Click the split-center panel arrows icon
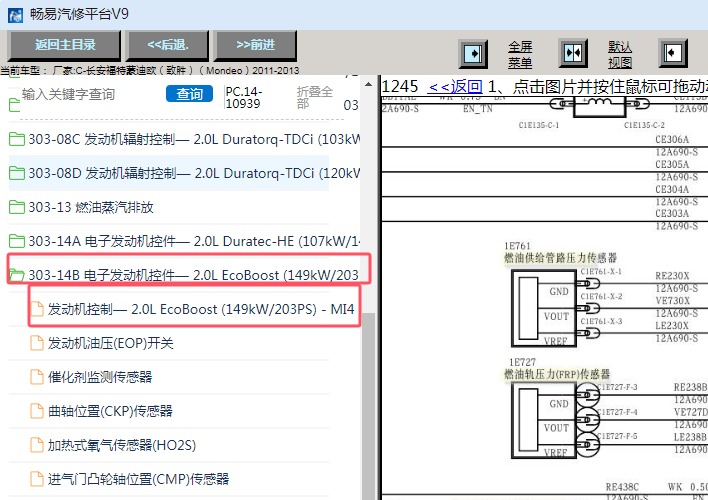This screenshot has height=500, width=708. point(573,53)
